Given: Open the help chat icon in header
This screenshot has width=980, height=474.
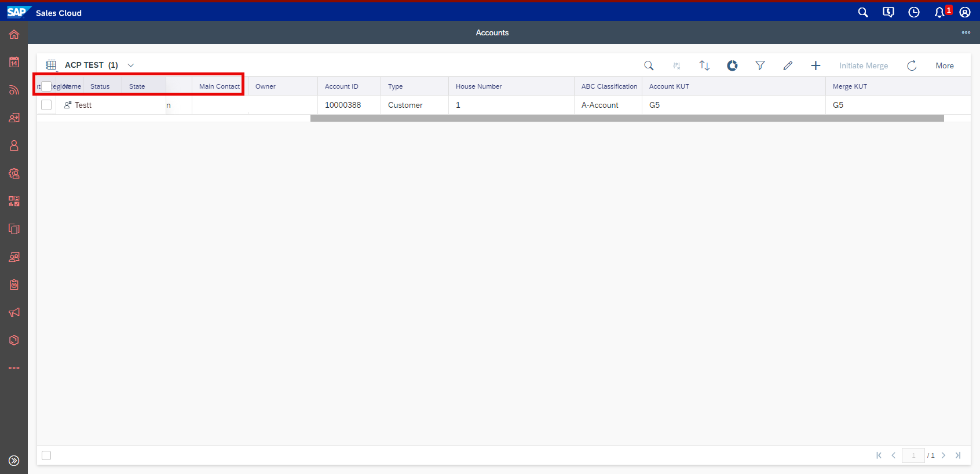Looking at the screenshot, I should coord(888,12).
